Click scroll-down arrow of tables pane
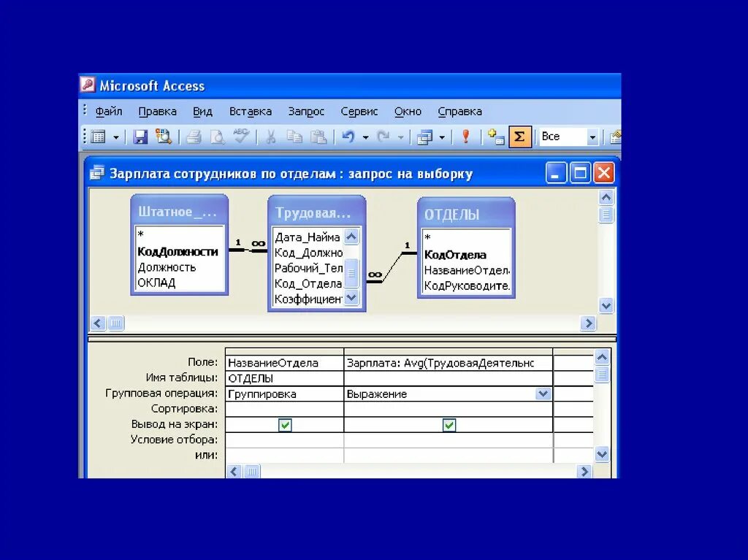Viewport: 748px width, 560px height. coord(606,305)
